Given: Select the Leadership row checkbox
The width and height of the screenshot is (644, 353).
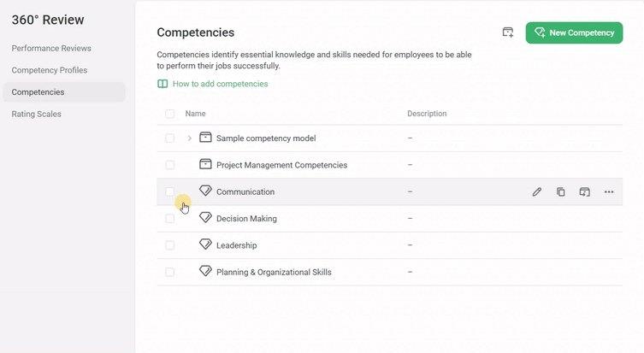Looking at the screenshot, I should click(170, 245).
